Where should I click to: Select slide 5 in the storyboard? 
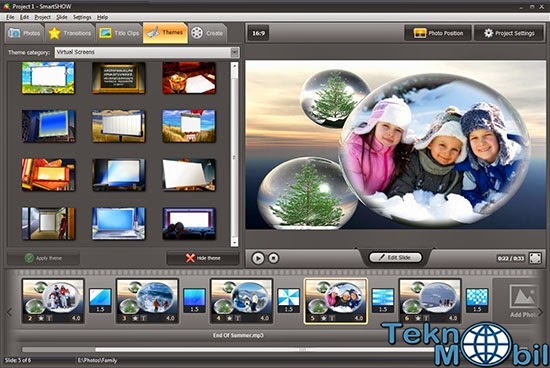point(336,301)
